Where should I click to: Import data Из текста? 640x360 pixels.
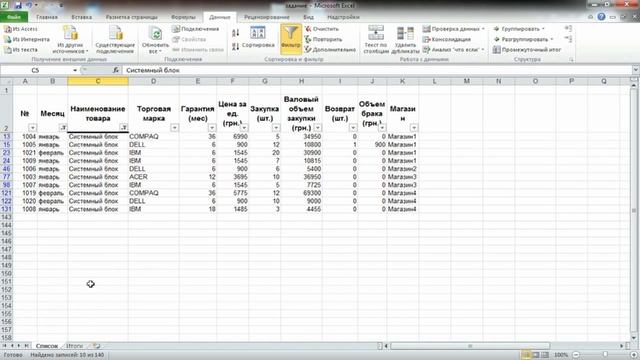[21, 49]
